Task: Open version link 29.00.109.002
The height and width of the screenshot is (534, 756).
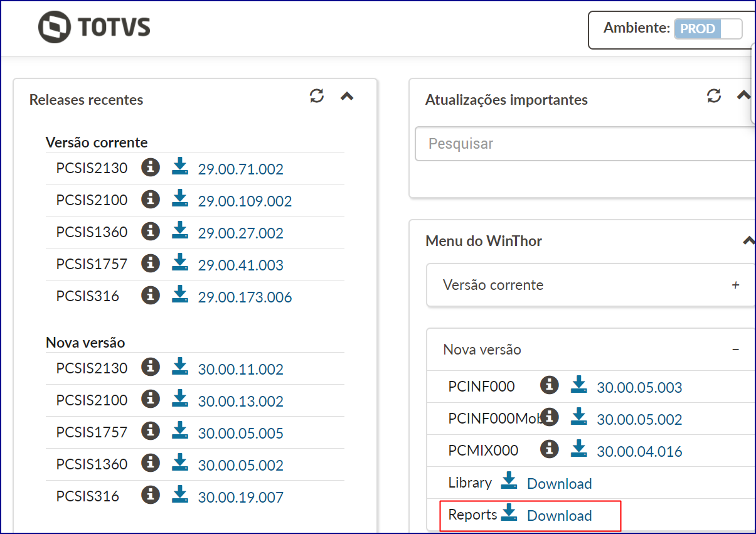Action: [x=245, y=201]
